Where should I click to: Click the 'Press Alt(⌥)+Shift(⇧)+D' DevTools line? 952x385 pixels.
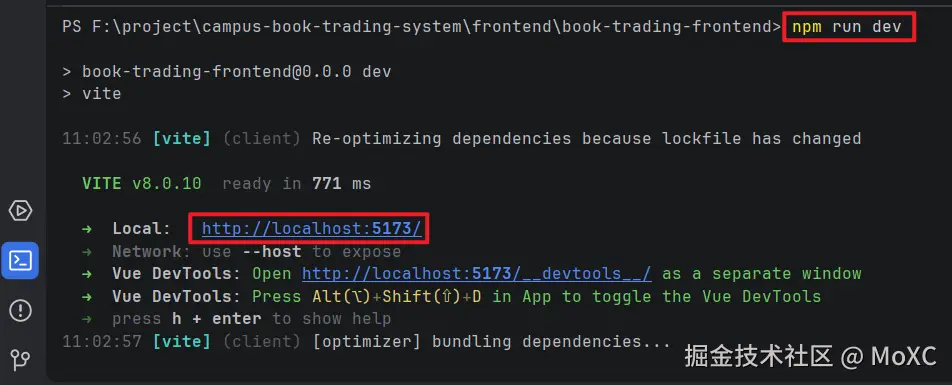tap(452, 296)
